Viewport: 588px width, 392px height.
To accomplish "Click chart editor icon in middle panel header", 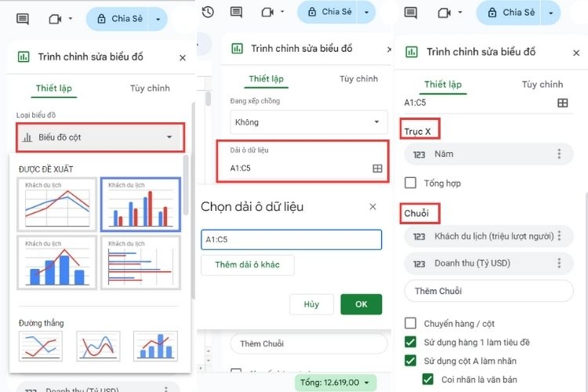I will tap(237, 49).
